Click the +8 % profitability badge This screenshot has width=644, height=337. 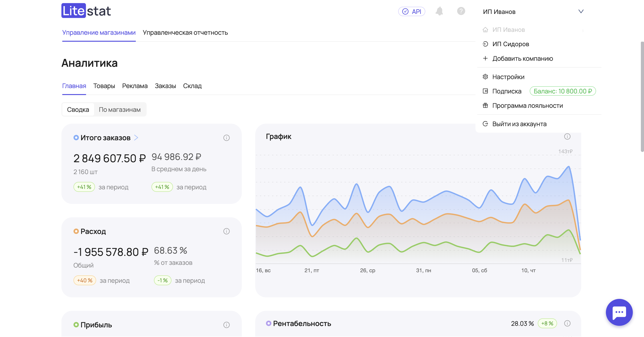tap(547, 324)
